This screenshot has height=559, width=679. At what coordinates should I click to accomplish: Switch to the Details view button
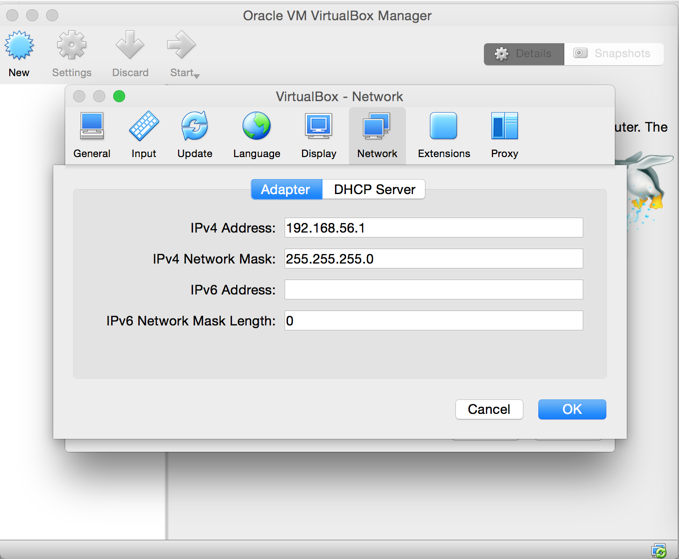click(x=524, y=54)
